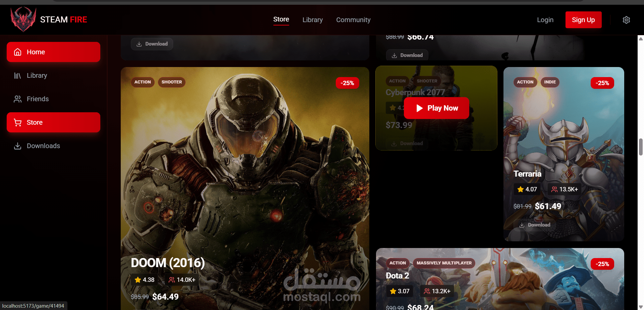Viewport: 644px width, 310px height.
Task: Click the $64.49 price on DOOM
Action: point(165,297)
